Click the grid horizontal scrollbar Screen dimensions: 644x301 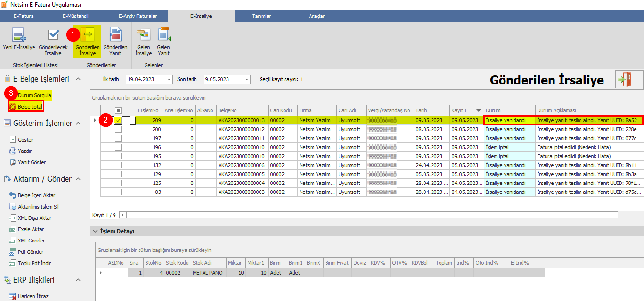[372, 215]
